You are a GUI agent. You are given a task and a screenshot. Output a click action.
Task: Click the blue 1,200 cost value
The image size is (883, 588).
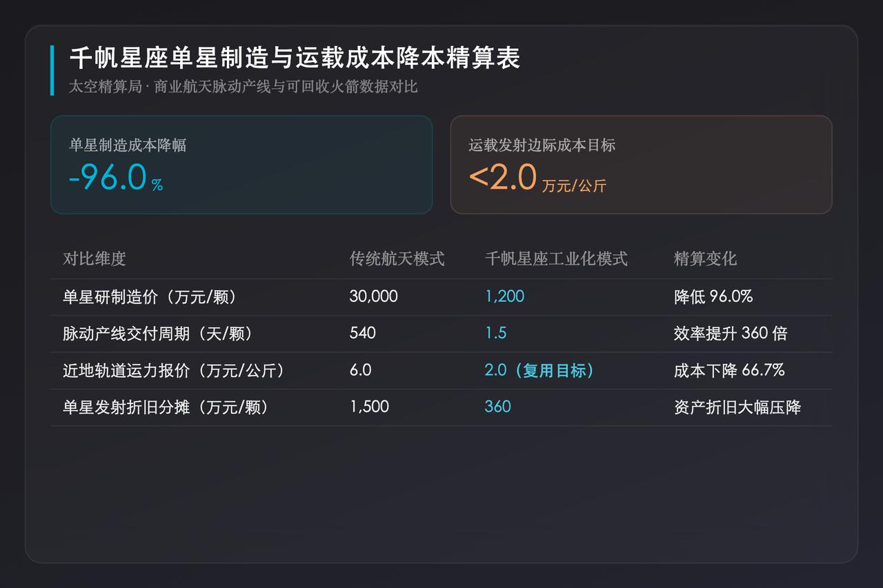point(504,296)
